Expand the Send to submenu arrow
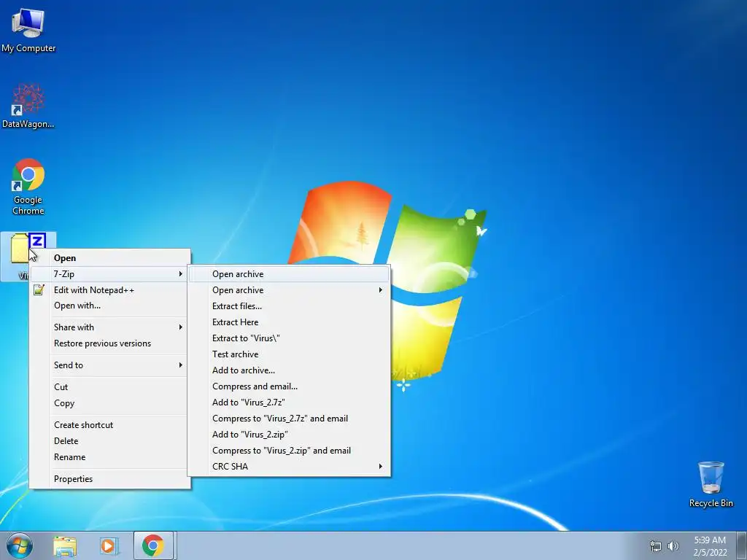 (181, 365)
